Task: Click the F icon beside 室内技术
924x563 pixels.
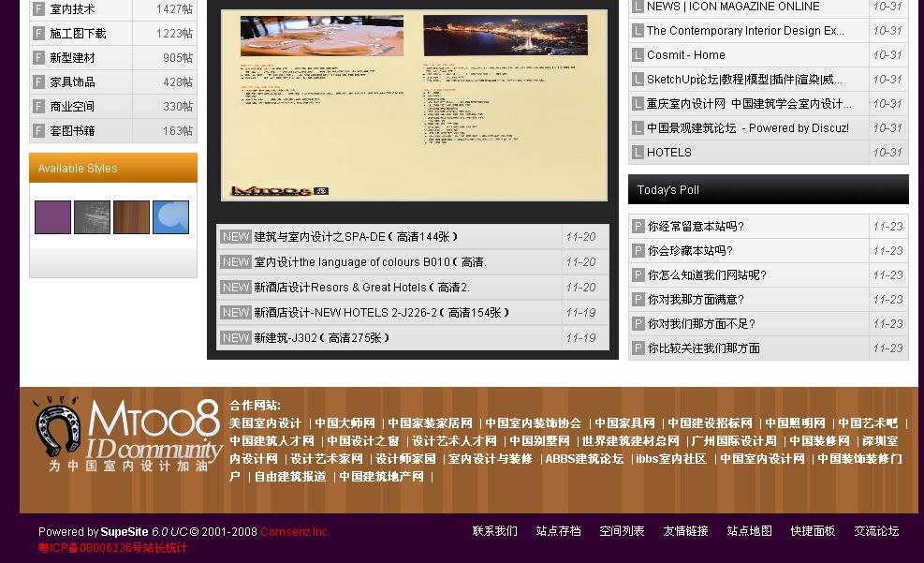Action: [x=38, y=8]
